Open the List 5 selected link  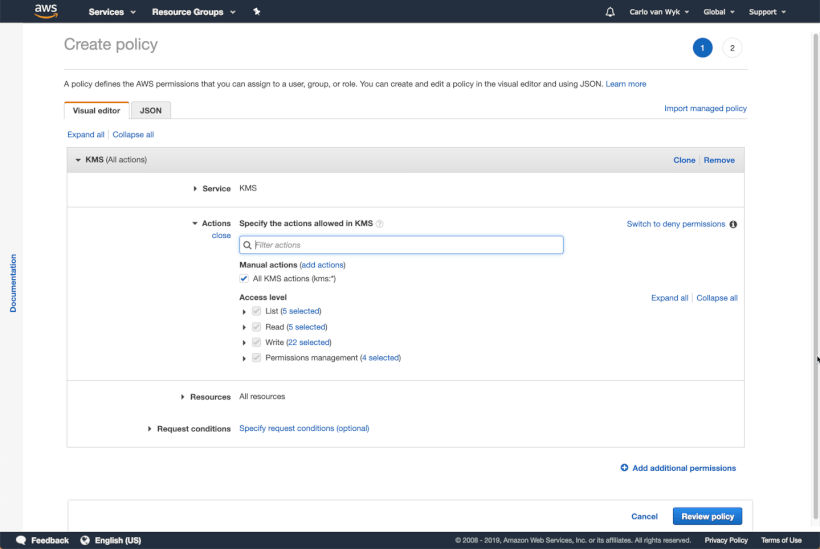301,311
